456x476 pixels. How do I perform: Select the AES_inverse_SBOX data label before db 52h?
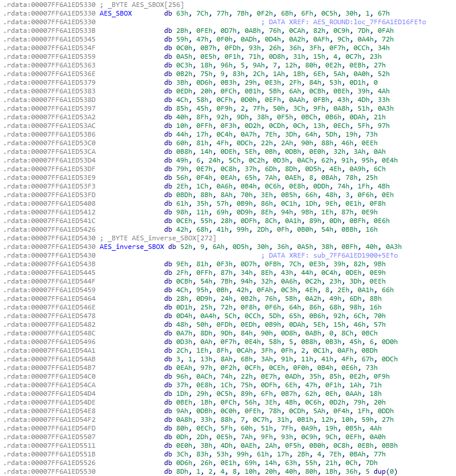pos(131,247)
